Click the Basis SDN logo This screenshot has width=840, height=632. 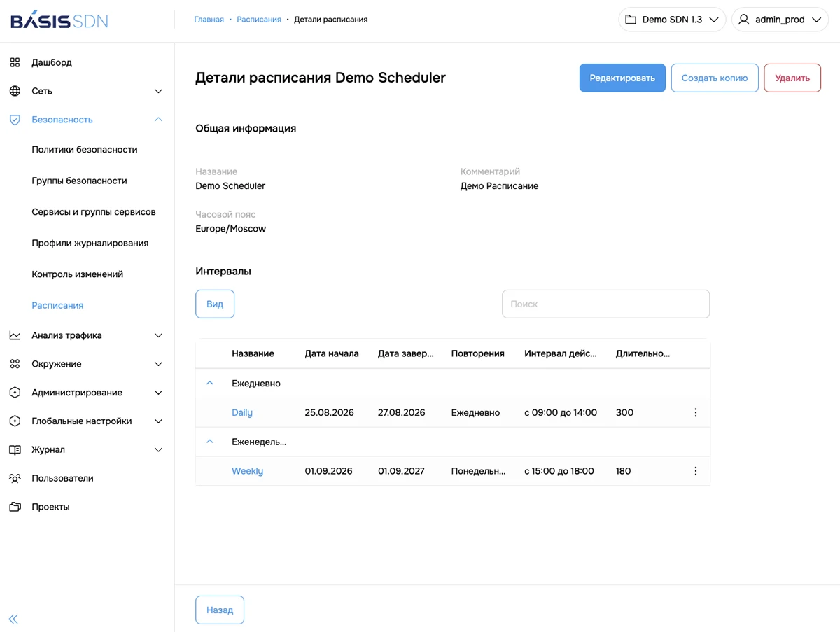click(59, 20)
